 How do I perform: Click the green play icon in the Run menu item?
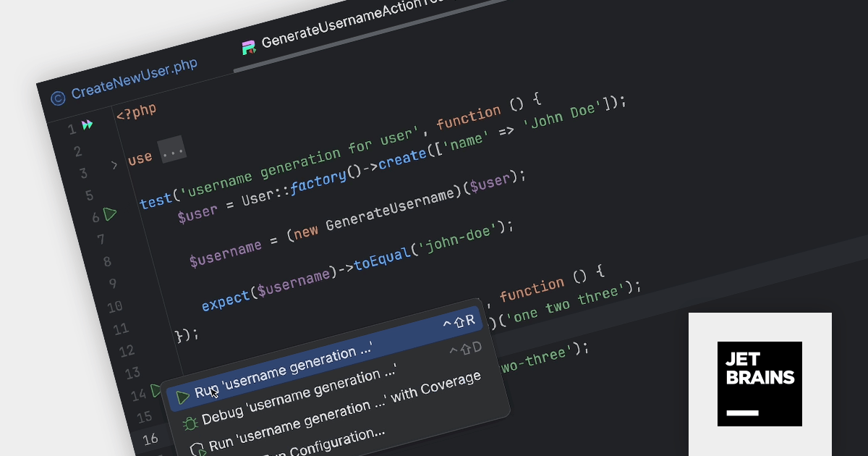tap(182, 397)
